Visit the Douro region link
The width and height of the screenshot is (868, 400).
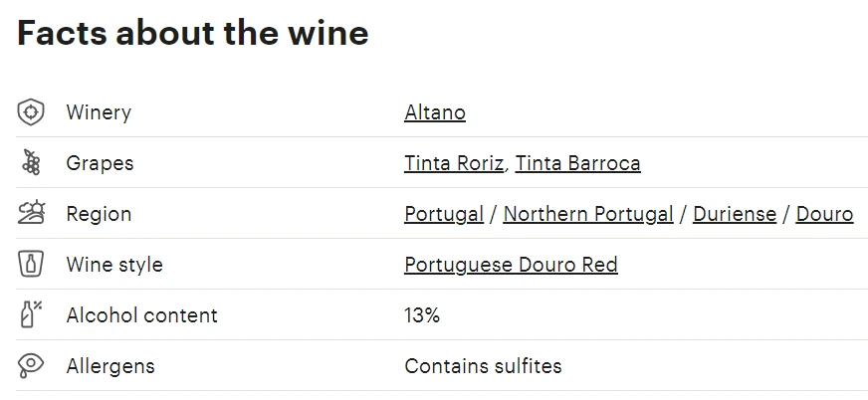point(824,214)
